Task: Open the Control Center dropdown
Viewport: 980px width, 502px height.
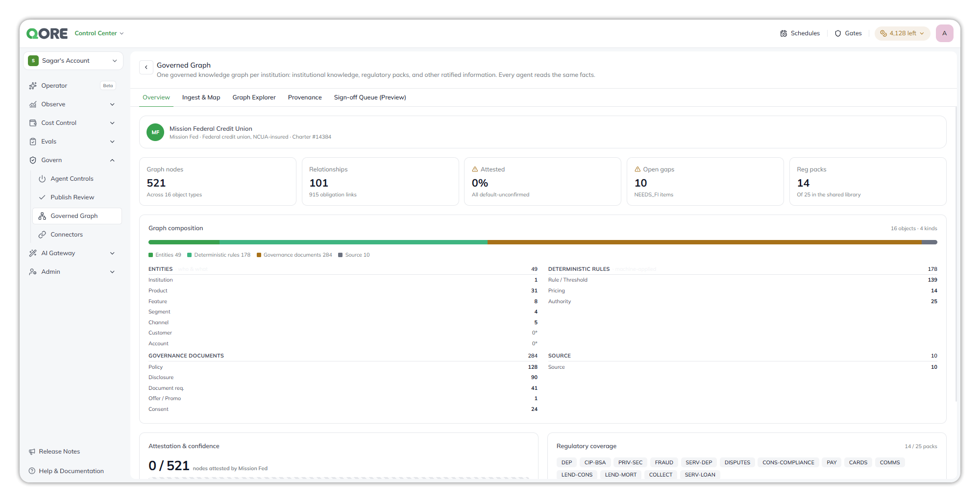Action: coord(99,33)
